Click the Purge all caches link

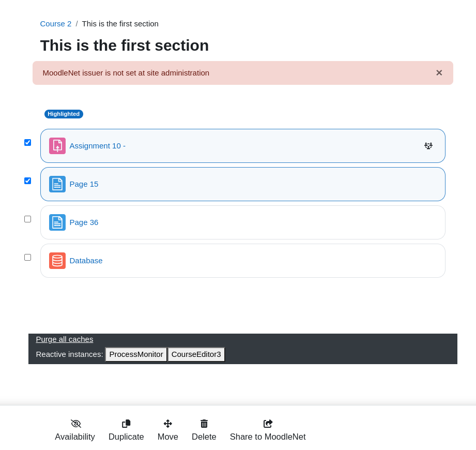pyautogui.click(x=65, y=339)
